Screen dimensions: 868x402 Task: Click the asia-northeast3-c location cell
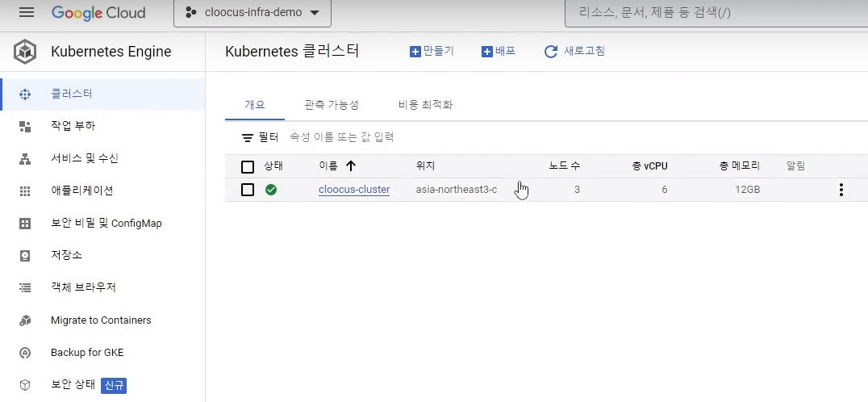tap(457, 190)
